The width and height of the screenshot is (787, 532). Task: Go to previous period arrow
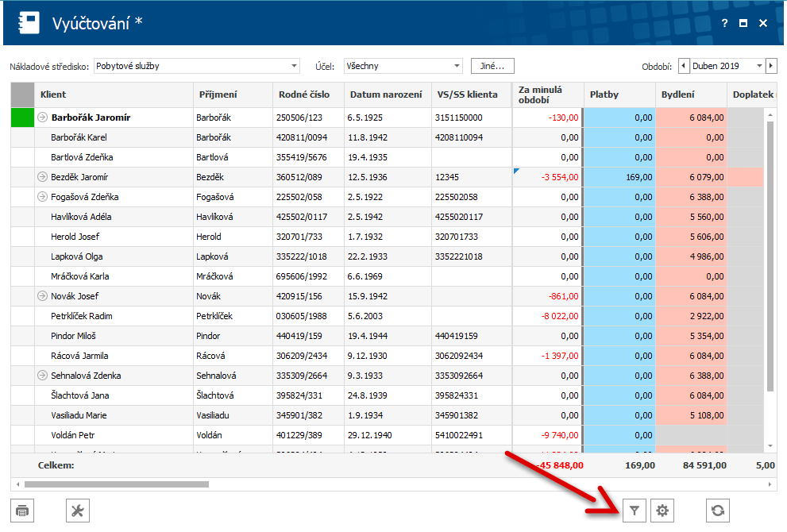click(684, 66)
